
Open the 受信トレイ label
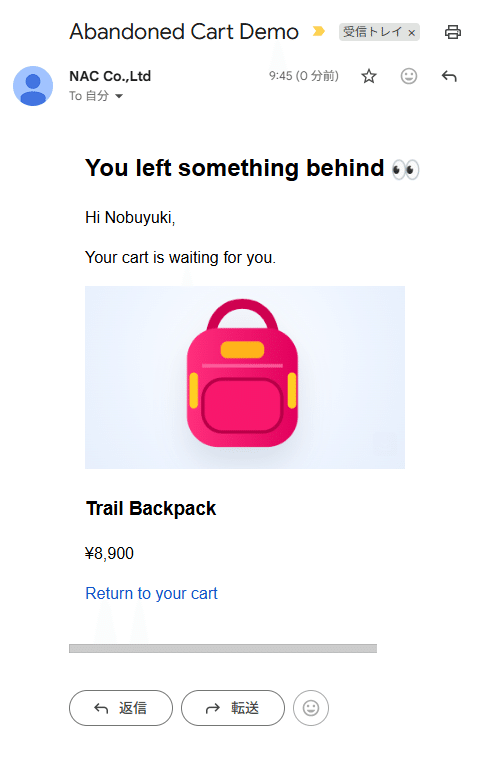[x=372, y=32]
